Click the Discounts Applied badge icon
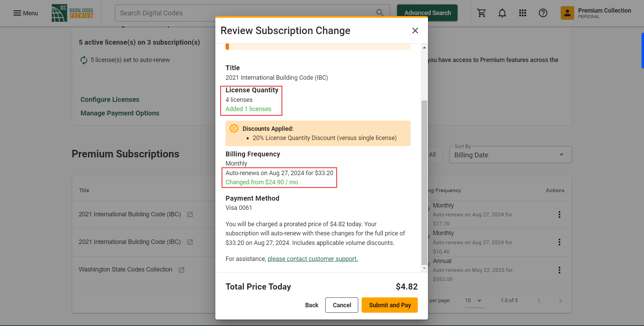The image size is (644, 326). click(234, 128)
